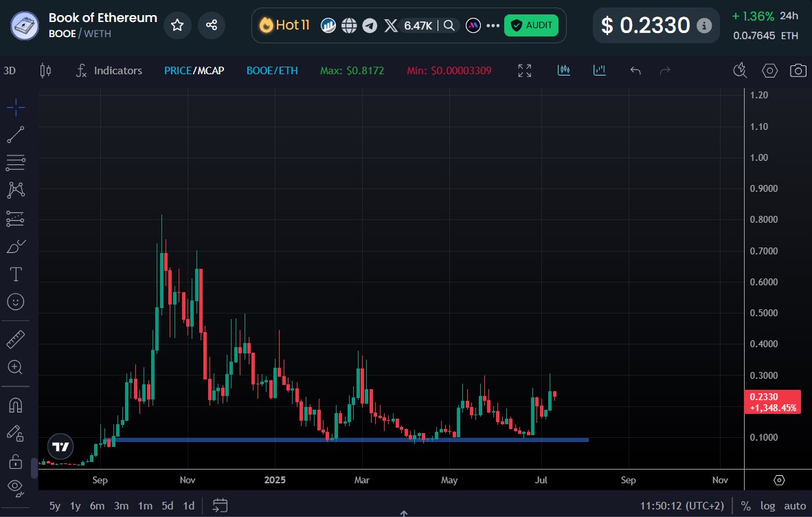
Task: Select the Fibonacci horizontal lines tool
Action: [x=16, y=163]
